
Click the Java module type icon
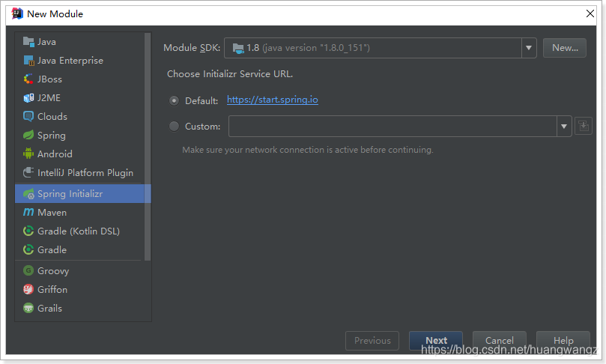click(x=28, y=42)
